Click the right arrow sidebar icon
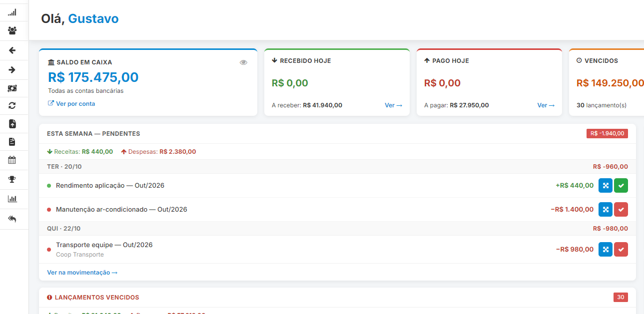Screen dimensions: 644x314 [12, 70]
